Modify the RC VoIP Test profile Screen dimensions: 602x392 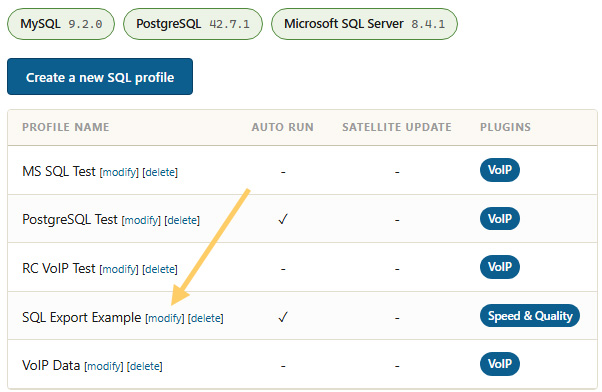coord(119,269)
